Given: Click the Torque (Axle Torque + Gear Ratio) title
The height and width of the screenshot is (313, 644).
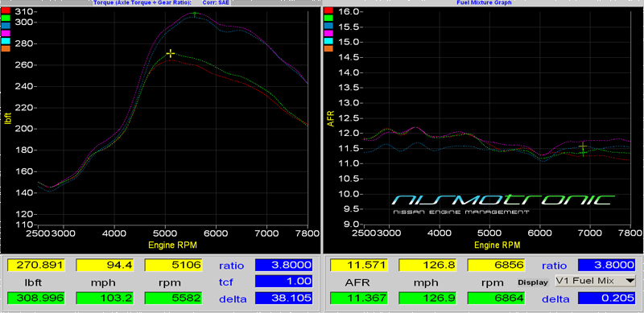Looking at the screenshot, I should (x=142, y=2).
